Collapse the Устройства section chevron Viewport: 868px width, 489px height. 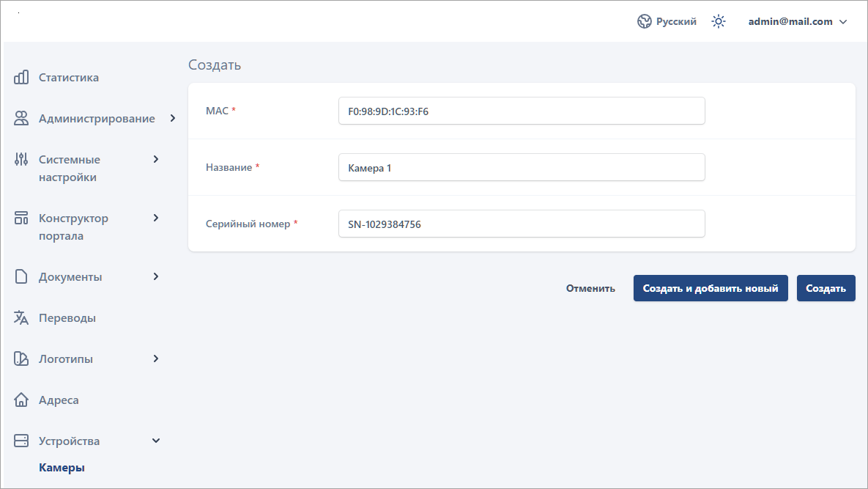pyautogui.click(x=155, y=441)
